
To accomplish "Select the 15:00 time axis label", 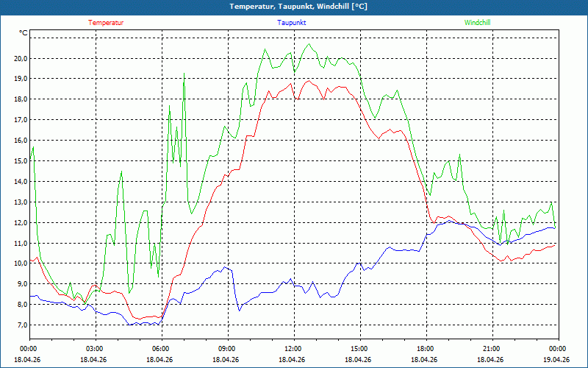I will [359, 349].
